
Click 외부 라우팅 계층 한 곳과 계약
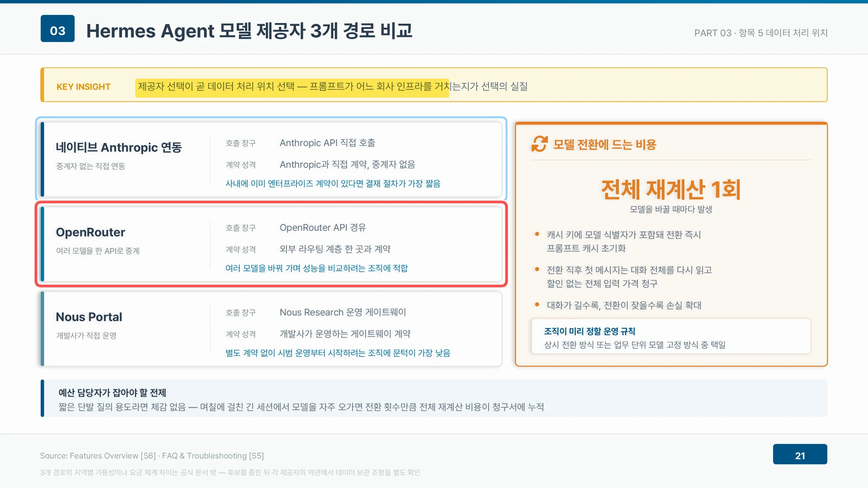[x=335, y=249]
